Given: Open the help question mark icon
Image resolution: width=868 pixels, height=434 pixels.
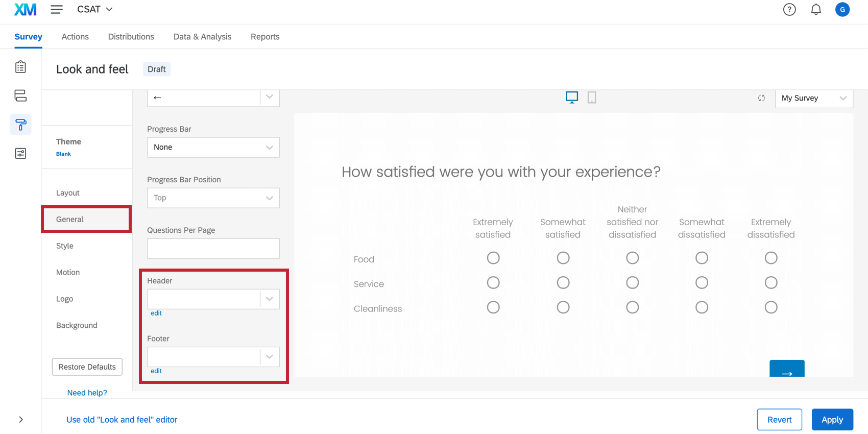Looking at the screenshot, I should click(x=789, y=10).
